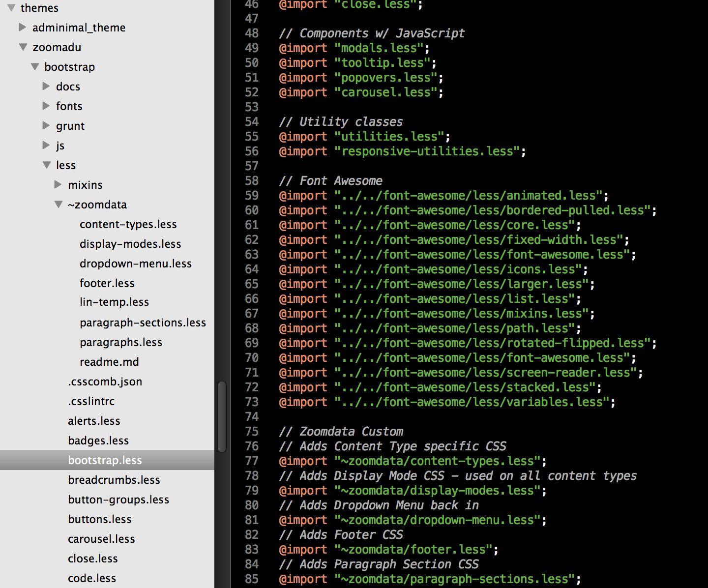Click the rotated-flipped.less import path
Screen dimensions: 708x588
(x=493, y=343)
